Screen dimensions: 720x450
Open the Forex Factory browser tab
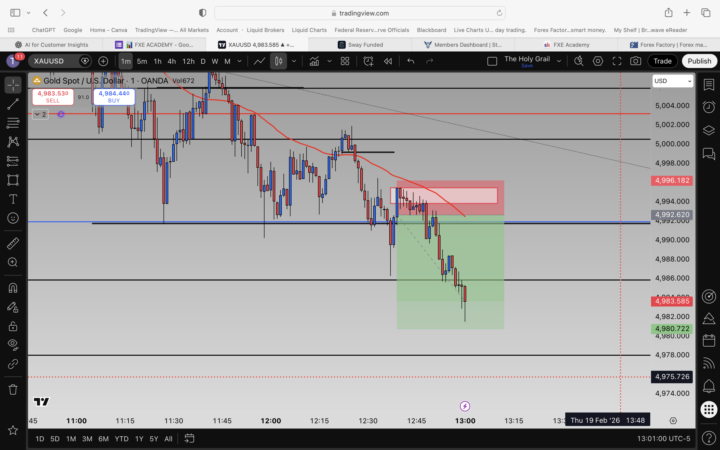[x=669, y=45]
